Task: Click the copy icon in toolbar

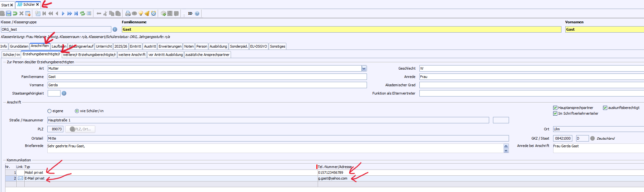Action: click(x=112, y=13)
